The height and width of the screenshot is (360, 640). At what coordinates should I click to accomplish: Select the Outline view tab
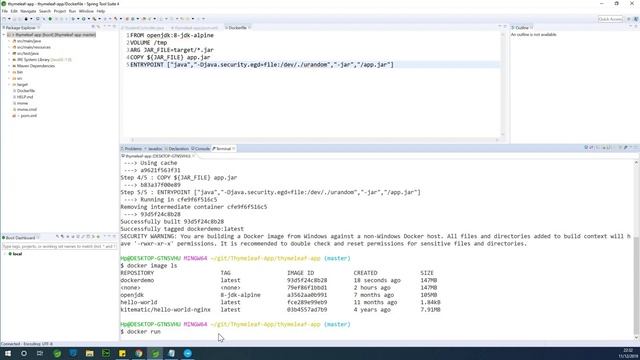pos(522,28)
